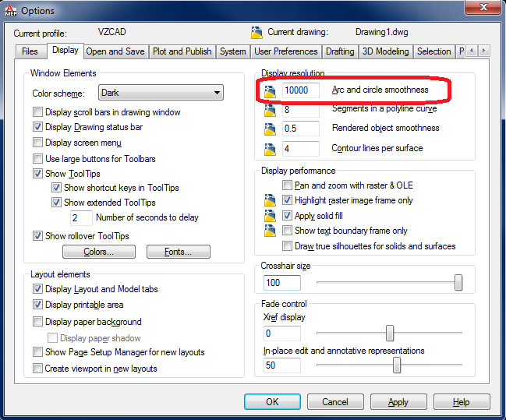Click the Apply button

coord(398,401)
